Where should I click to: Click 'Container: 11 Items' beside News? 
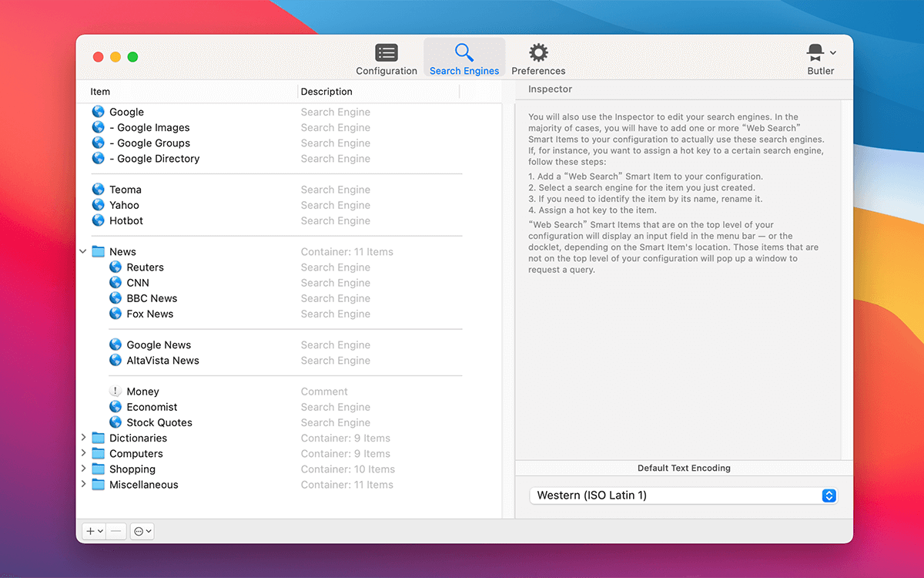[x=347, y=252]
